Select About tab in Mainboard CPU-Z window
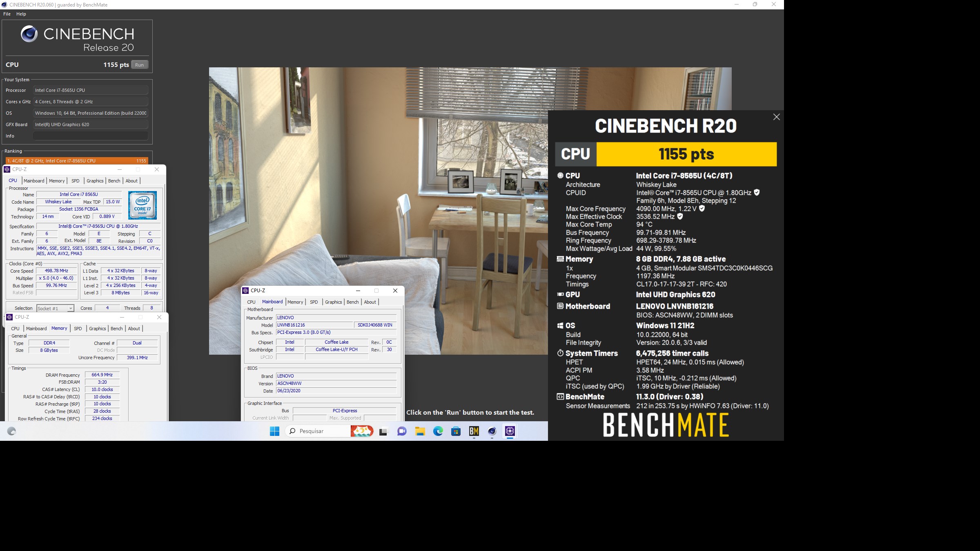The width and height of the screenshot is (980, 551). coord(370,302)
